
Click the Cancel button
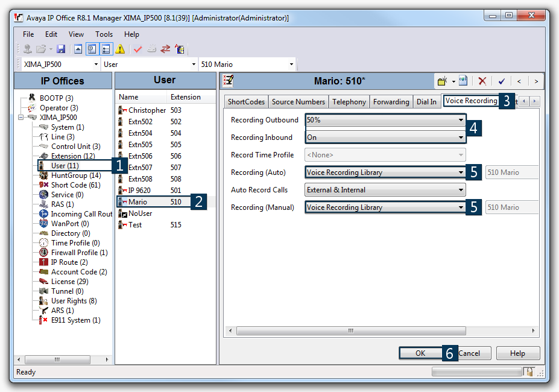(x=469, y=353)
